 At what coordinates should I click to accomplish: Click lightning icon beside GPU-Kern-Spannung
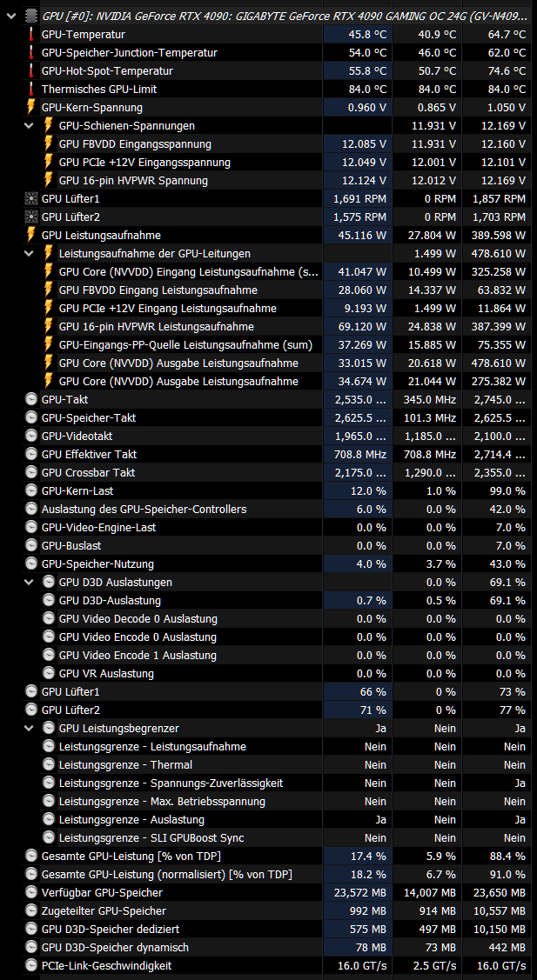tap(30, 108)
